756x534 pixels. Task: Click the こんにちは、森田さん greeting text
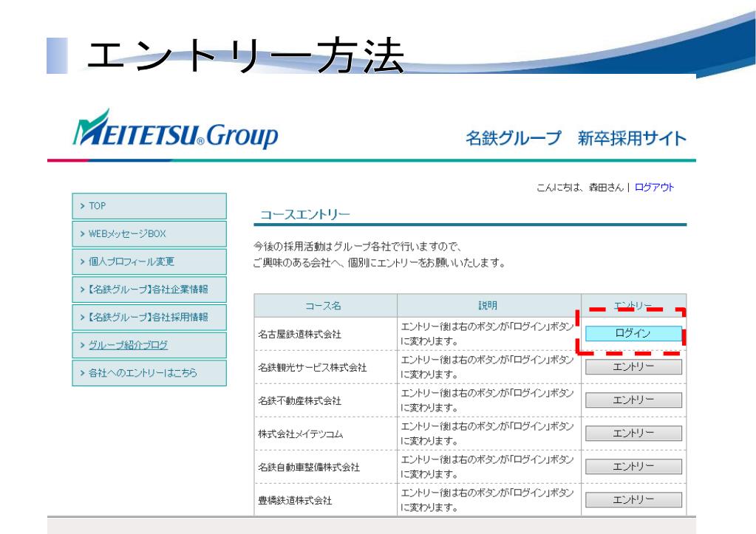coord(580,188)
